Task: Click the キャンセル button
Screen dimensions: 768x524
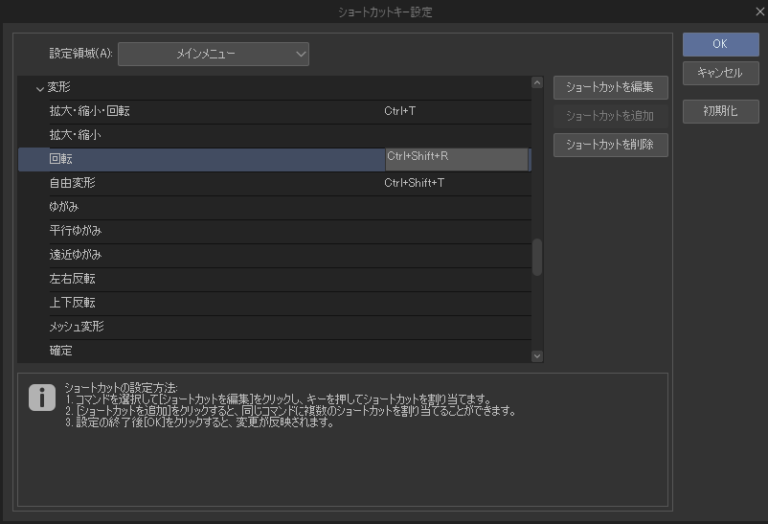Action: tap(720, 73)
